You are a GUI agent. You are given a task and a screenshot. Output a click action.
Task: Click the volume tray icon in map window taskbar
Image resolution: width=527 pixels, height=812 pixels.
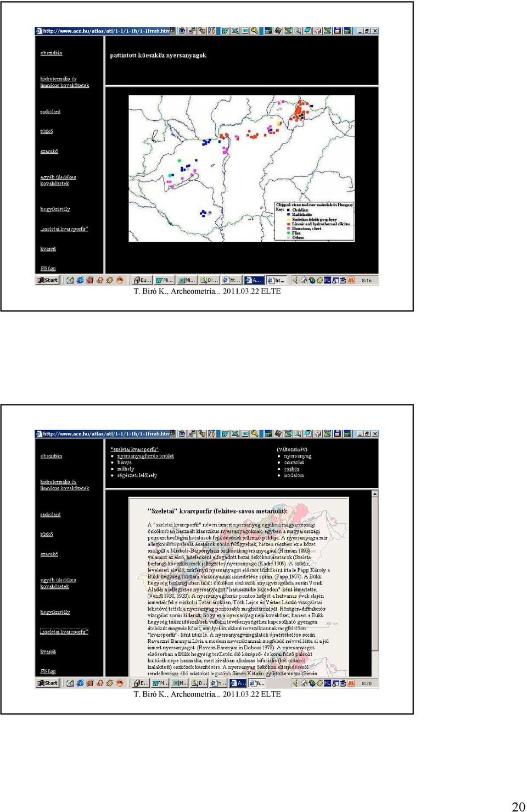295,280
